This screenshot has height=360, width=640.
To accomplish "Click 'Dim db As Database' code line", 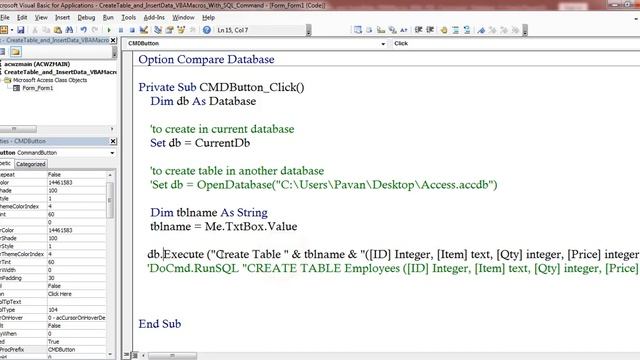I will (203, 101).
